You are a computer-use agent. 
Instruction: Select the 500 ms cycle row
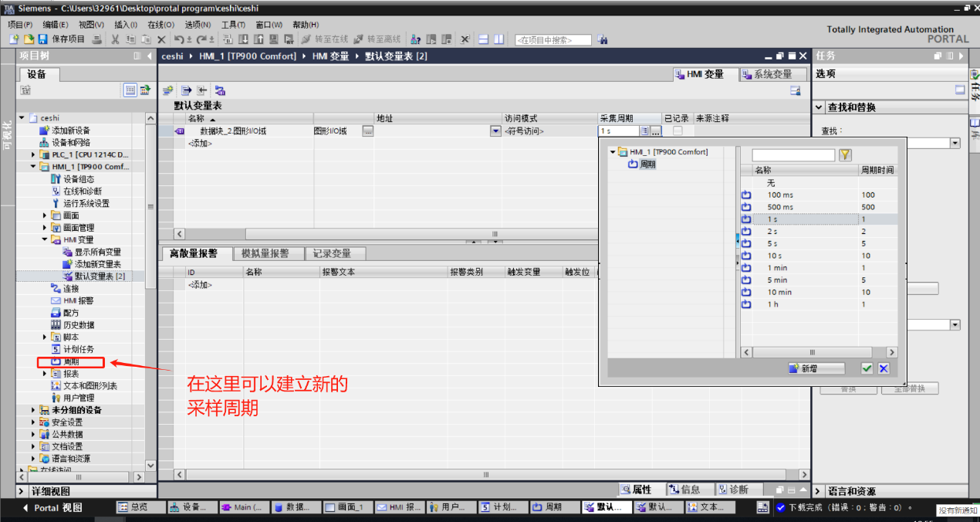(819, 207)
